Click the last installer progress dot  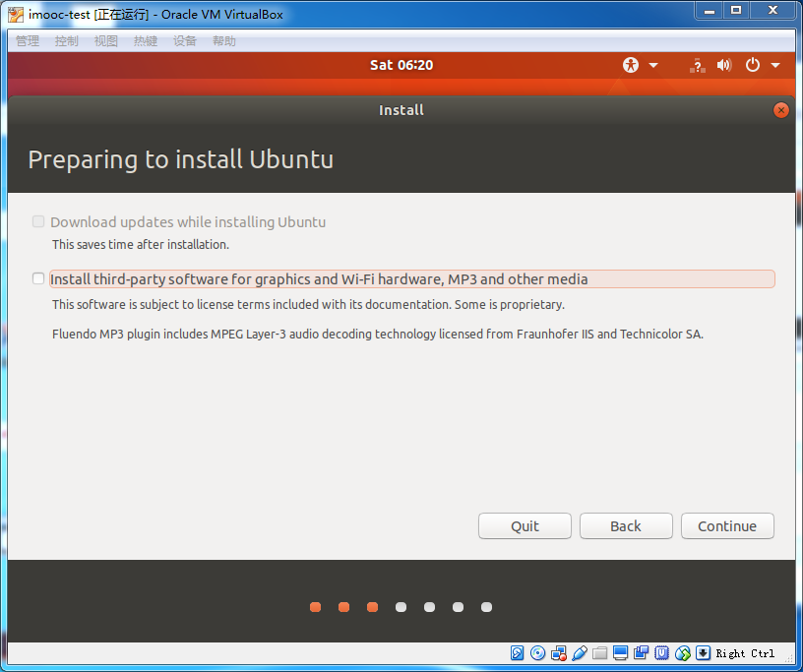coord(486,607)
